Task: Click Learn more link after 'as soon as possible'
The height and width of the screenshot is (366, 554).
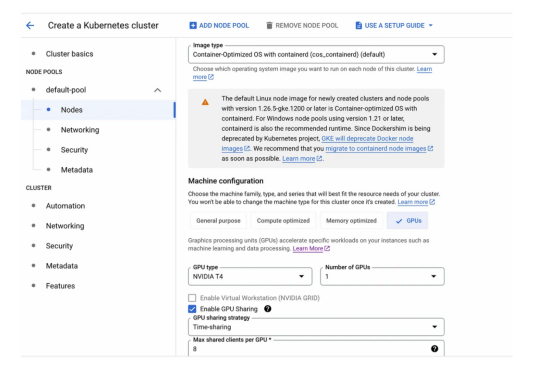Action: pos(299,159)
